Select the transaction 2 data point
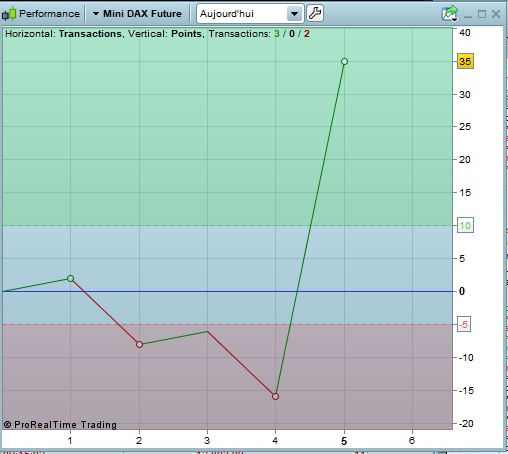508x454 pixels. [x=139, y=344]
